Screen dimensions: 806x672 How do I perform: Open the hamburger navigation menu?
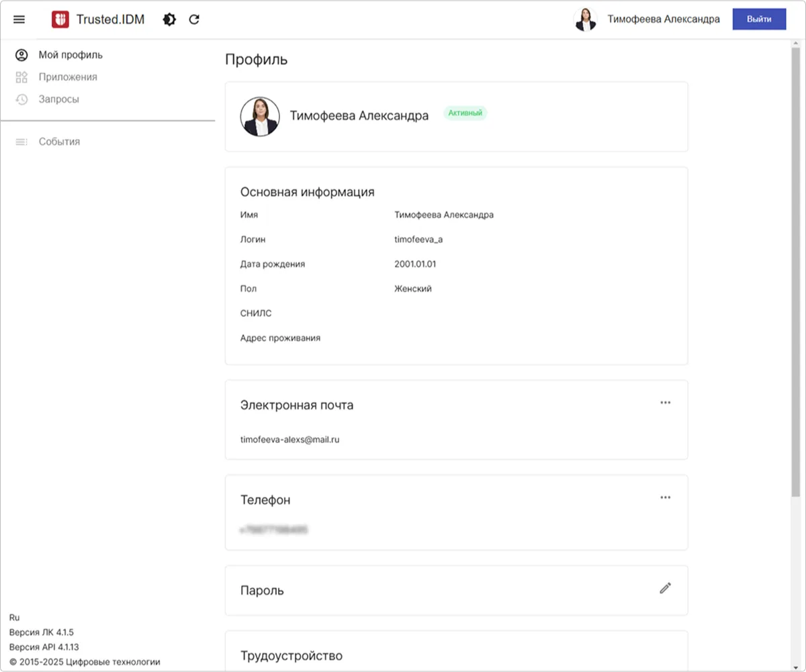point(19,19)
